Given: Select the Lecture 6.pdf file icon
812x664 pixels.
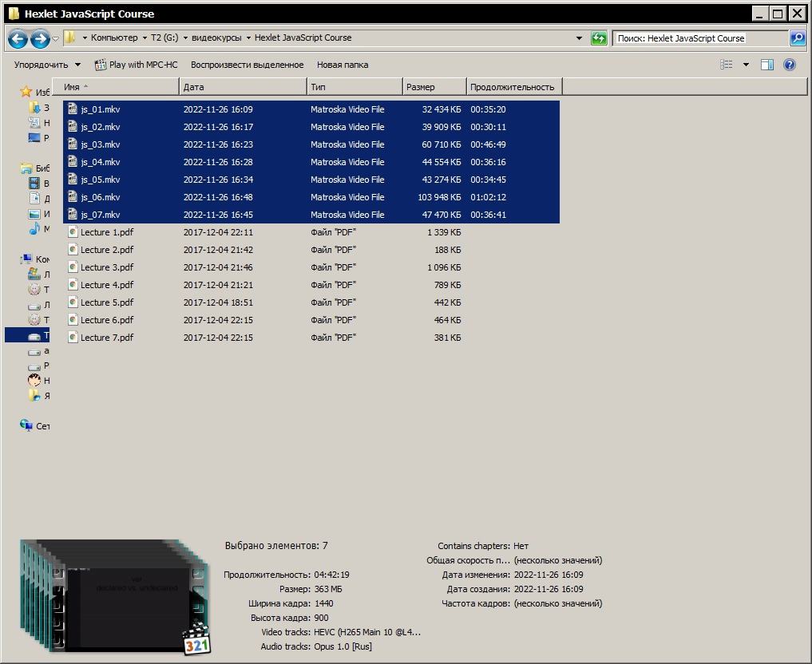Looking at the screenshot, I should point(73,320).
